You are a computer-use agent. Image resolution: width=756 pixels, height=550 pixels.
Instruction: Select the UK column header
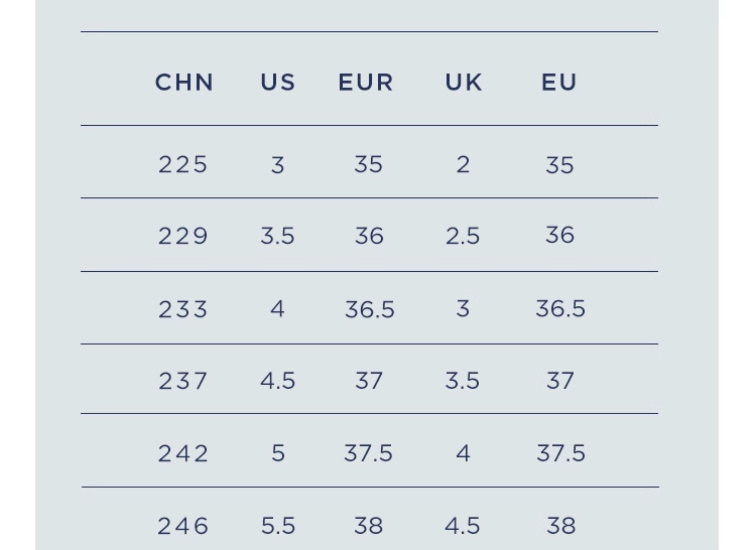coord(464,82)
